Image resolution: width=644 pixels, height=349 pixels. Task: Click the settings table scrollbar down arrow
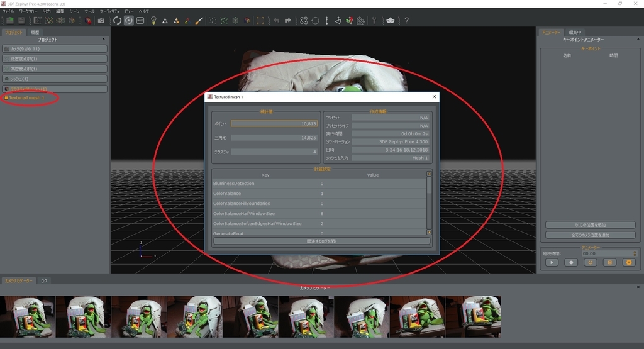429,233
